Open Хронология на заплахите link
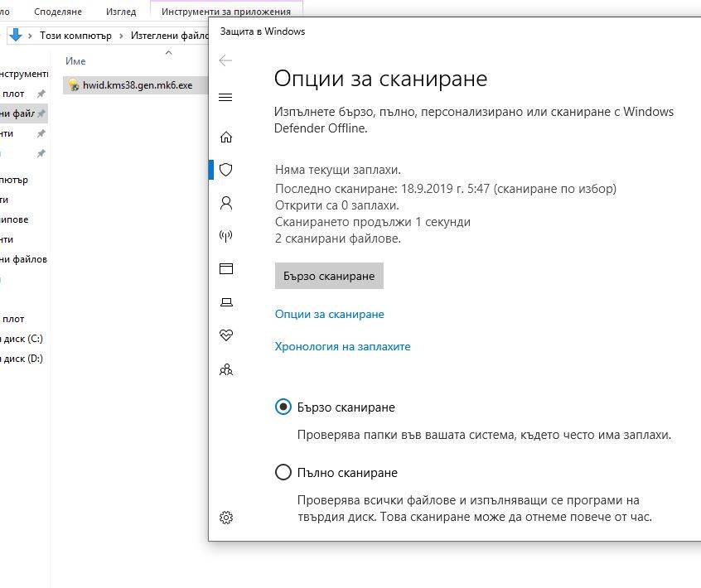The height and width of the screenshot is (588, 701). [342, 346]
